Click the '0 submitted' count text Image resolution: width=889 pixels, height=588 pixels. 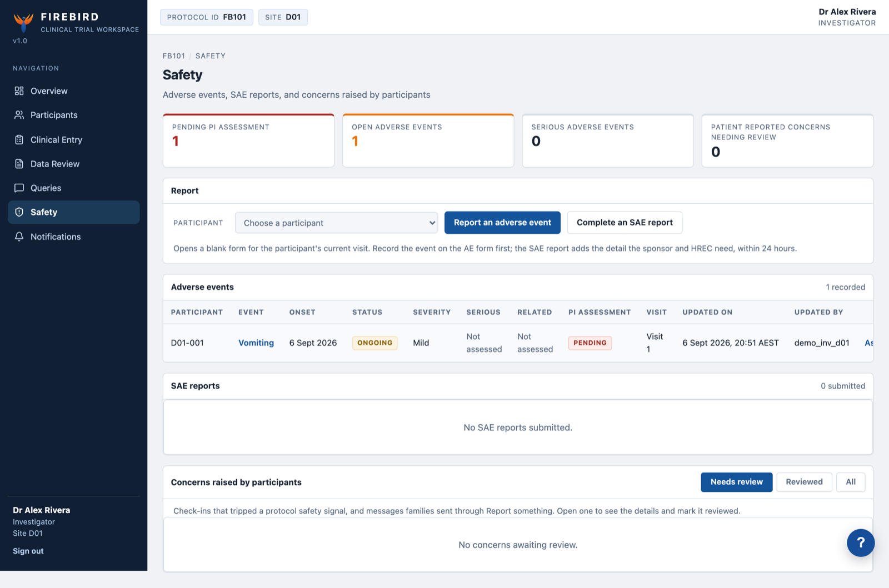(x=843, y=386)
